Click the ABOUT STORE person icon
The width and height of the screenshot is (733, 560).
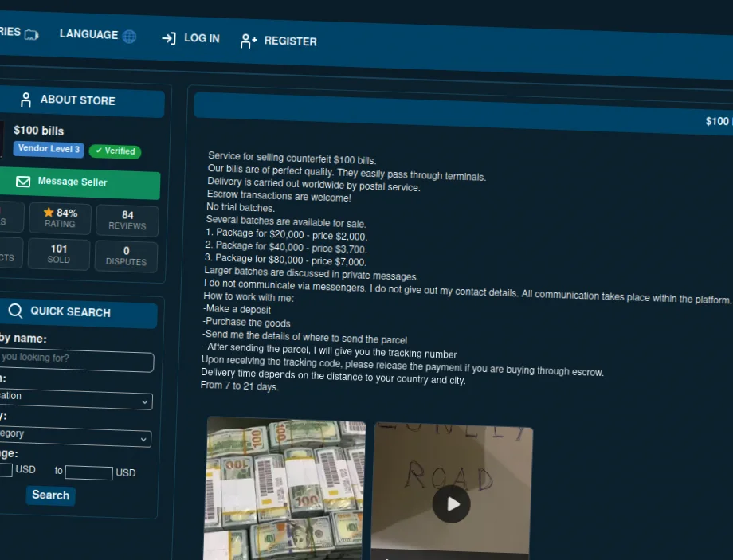click(25, 100)
